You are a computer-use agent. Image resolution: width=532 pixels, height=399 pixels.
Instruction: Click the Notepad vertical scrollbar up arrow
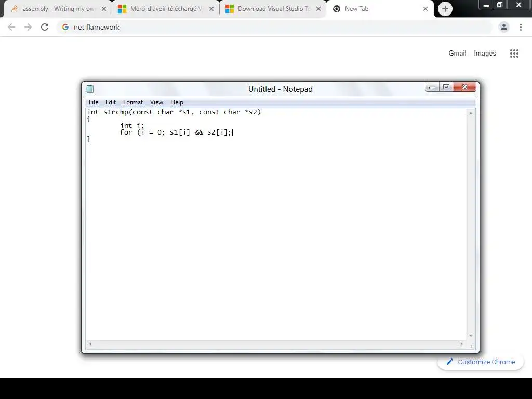(471, 113)
